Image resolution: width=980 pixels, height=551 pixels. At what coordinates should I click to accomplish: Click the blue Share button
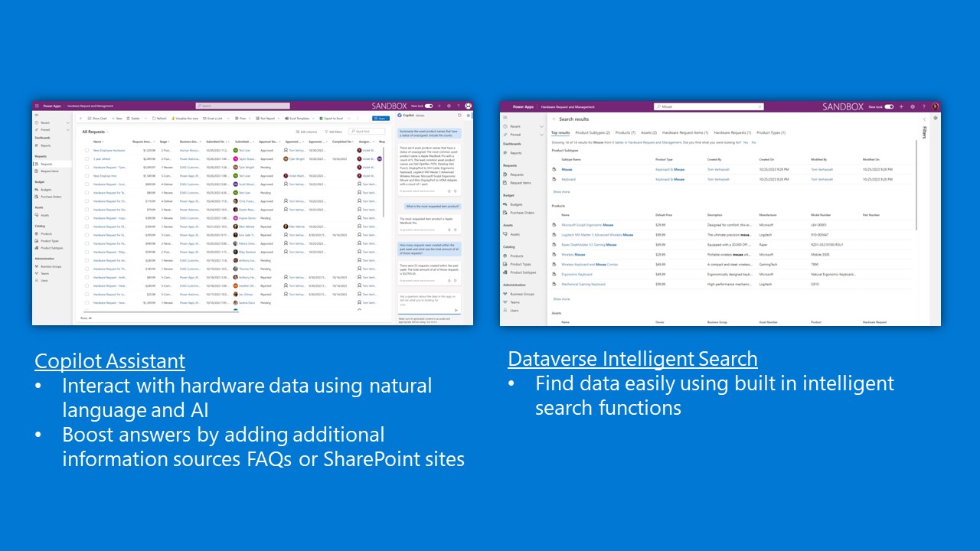pyautogui.click(x=381, y=119)
